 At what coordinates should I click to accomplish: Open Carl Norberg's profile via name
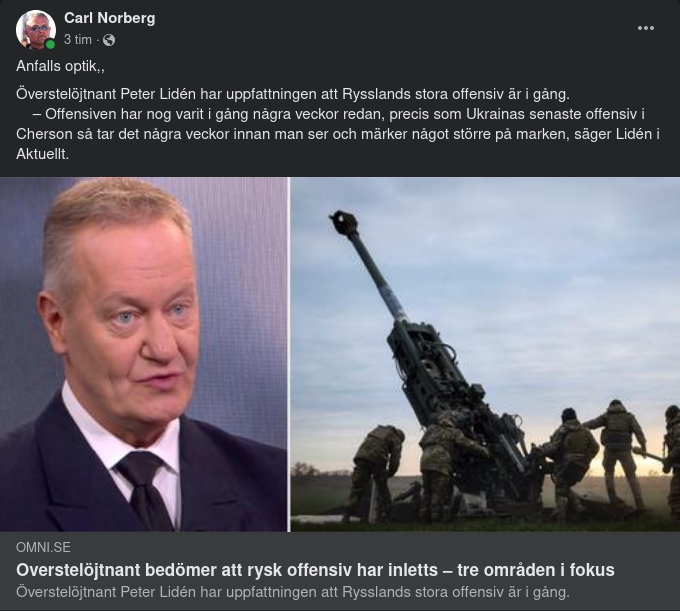(110, 18)
